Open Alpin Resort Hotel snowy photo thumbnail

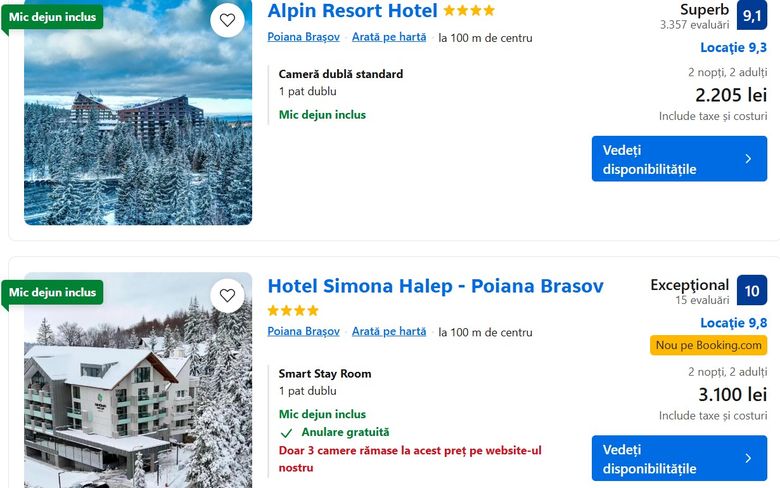(x=138, y=130)
